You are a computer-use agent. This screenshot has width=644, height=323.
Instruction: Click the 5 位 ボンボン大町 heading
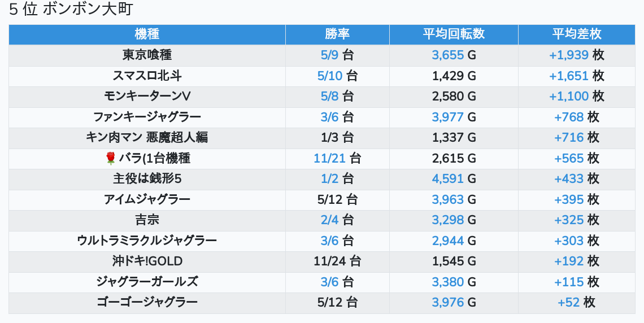click(x=71, y=10)
